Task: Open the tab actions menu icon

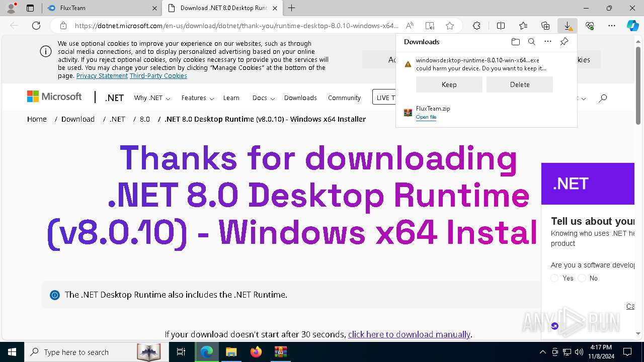Action: point(30,8)
